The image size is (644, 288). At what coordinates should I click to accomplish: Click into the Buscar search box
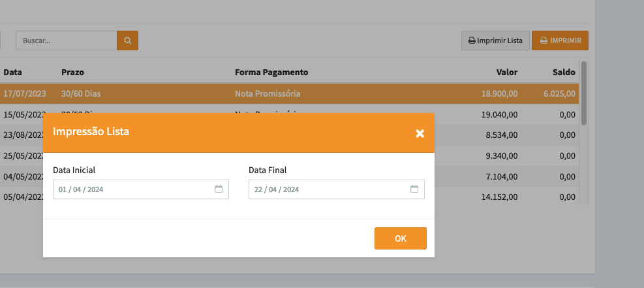pyautogui.click(x=66, y=40)
